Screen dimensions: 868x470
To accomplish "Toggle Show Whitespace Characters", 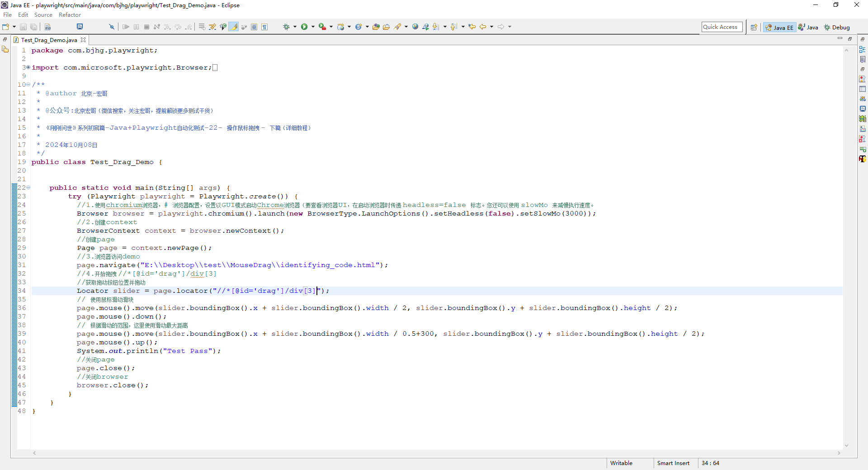I will point(264,27).
